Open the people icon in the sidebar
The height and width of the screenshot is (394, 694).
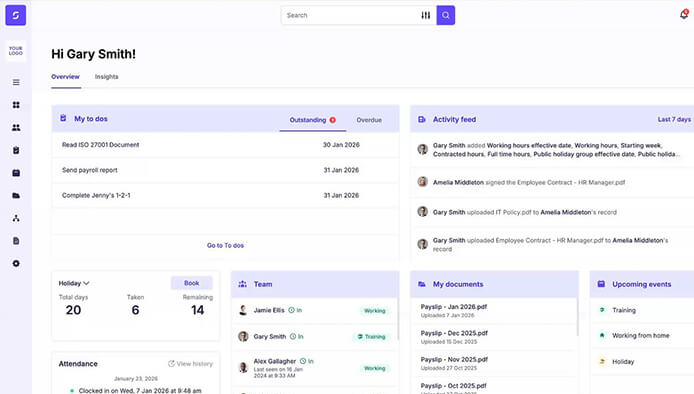[16, 127]
